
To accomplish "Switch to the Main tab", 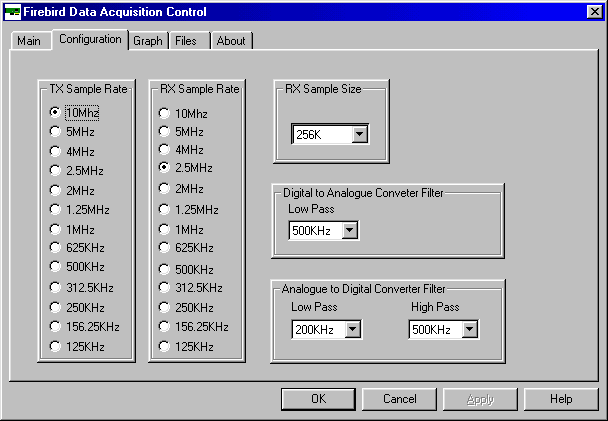I will [x=29, y=41].
